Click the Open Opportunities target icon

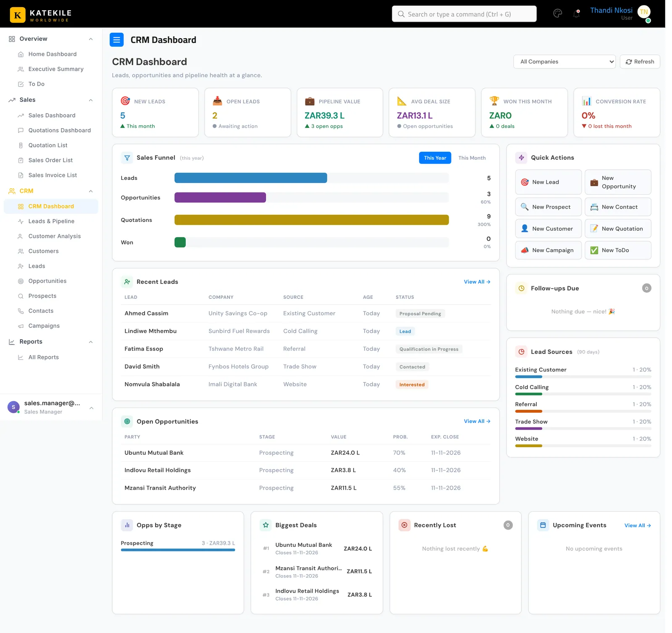click(x=127, y=421)
